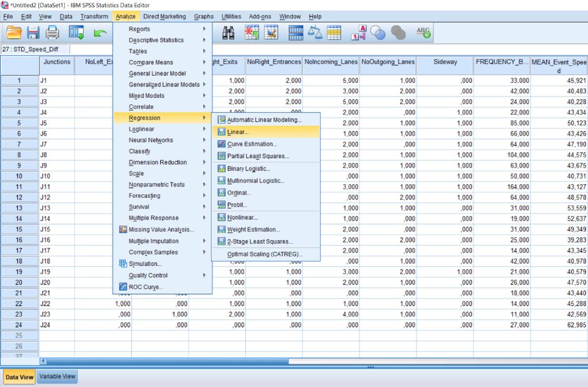Select Weight Estimation... menu entry
Image resolution: width=588 pixels, height=387 pixels.
[x=266, y=230]
